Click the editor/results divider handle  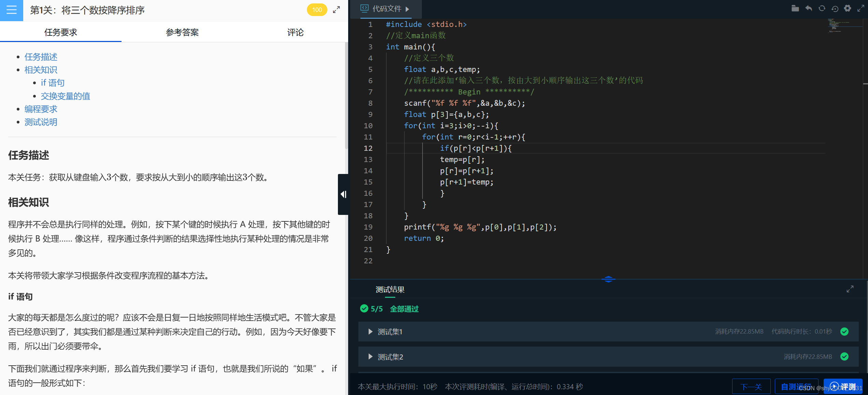coord(608,279)
